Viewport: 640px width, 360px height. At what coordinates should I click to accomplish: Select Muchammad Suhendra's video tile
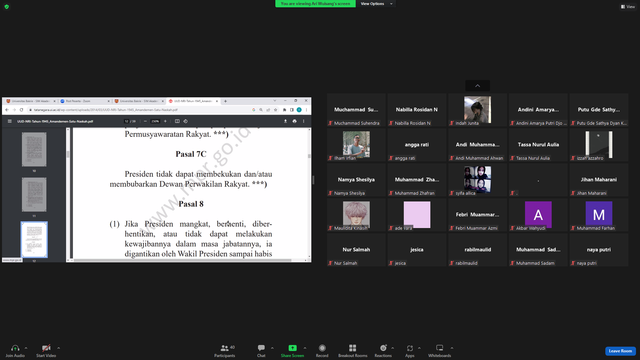tap(356, 110)
